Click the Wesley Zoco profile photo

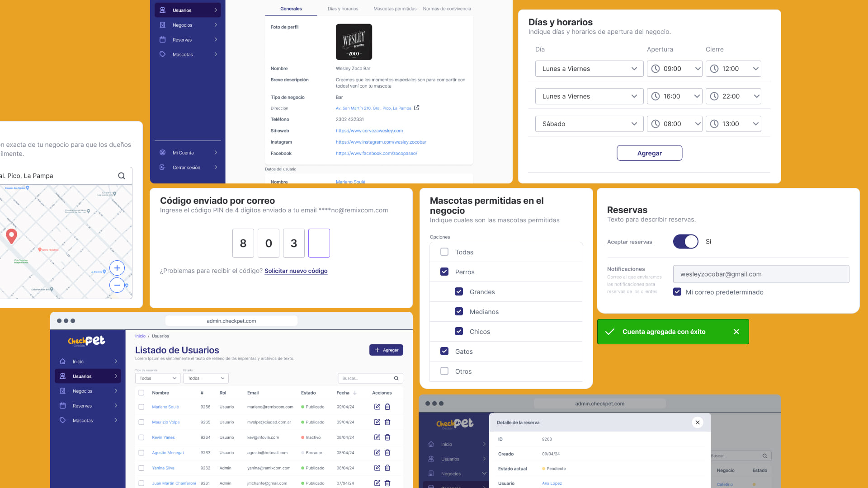pos(354,42)
